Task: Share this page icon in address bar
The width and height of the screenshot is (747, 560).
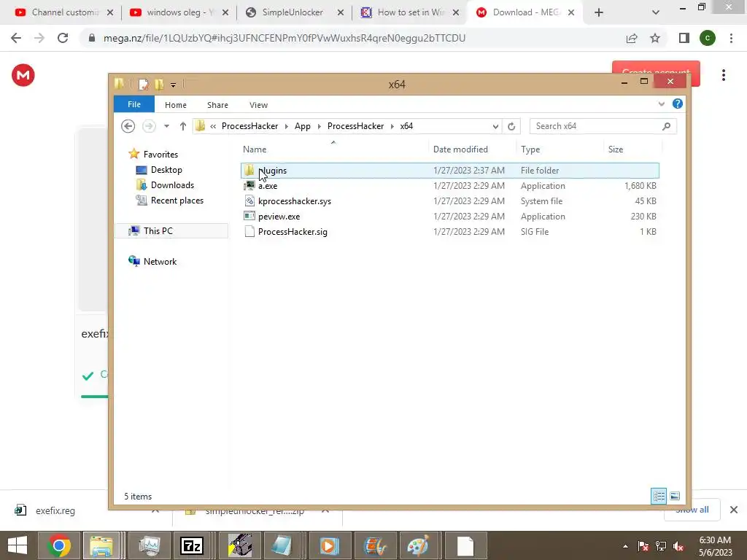Action: [632, 38]
